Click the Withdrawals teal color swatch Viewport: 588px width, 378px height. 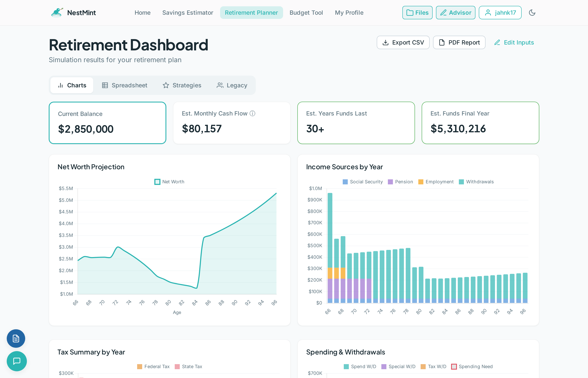tap(461, 182)
